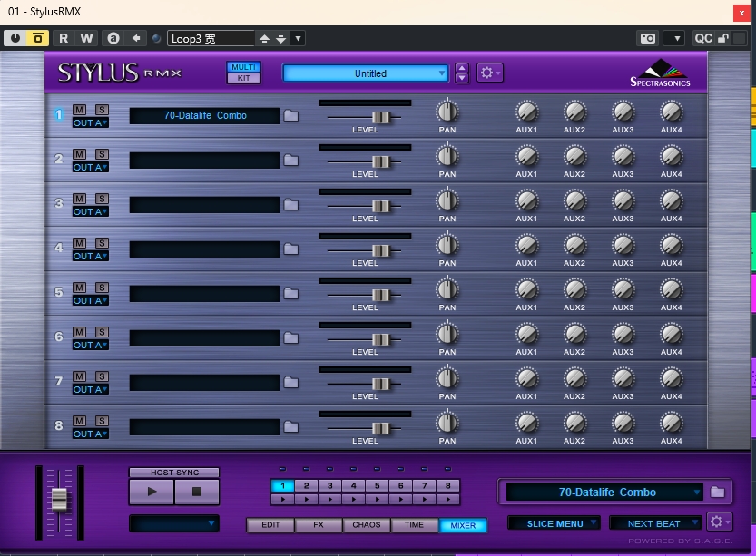756x556 pixels.
Task: Step down to next multi preset
Action: [x=461, y=78]
